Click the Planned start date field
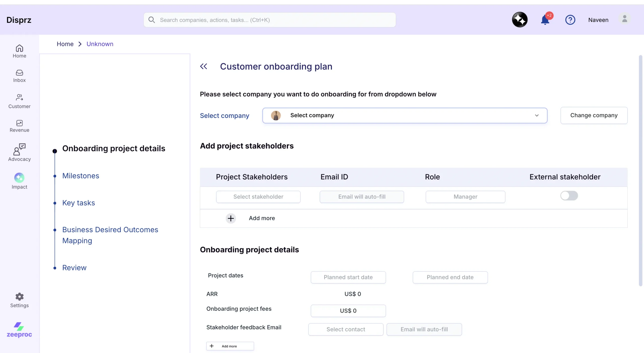 [348, 277]
